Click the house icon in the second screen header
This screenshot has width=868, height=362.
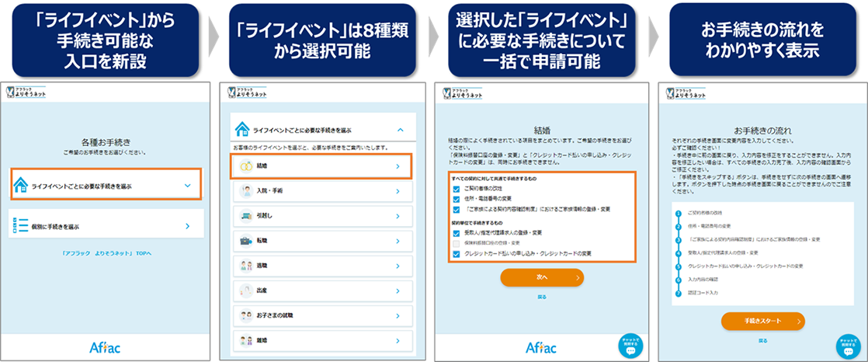[x=242, y=130]
